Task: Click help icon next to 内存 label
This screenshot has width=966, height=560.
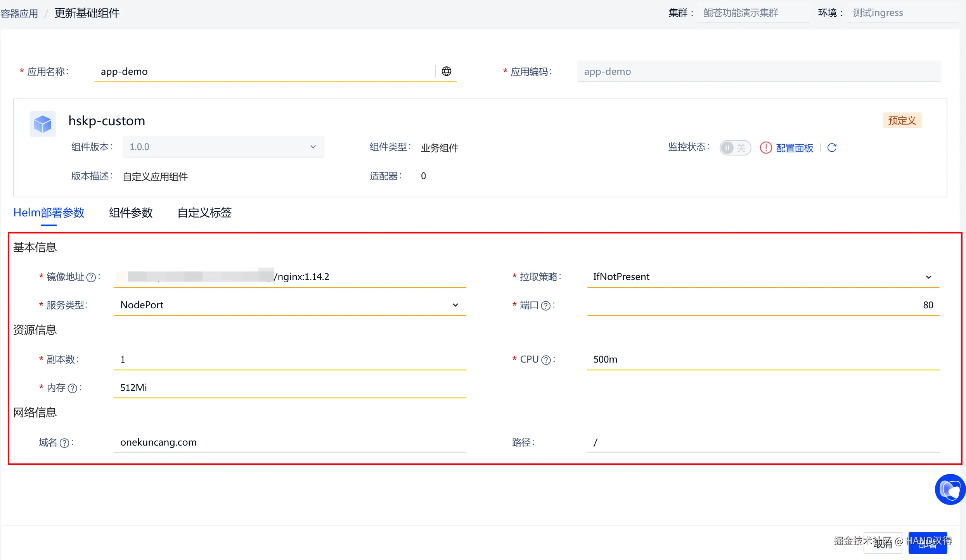Action: (73, 389)
